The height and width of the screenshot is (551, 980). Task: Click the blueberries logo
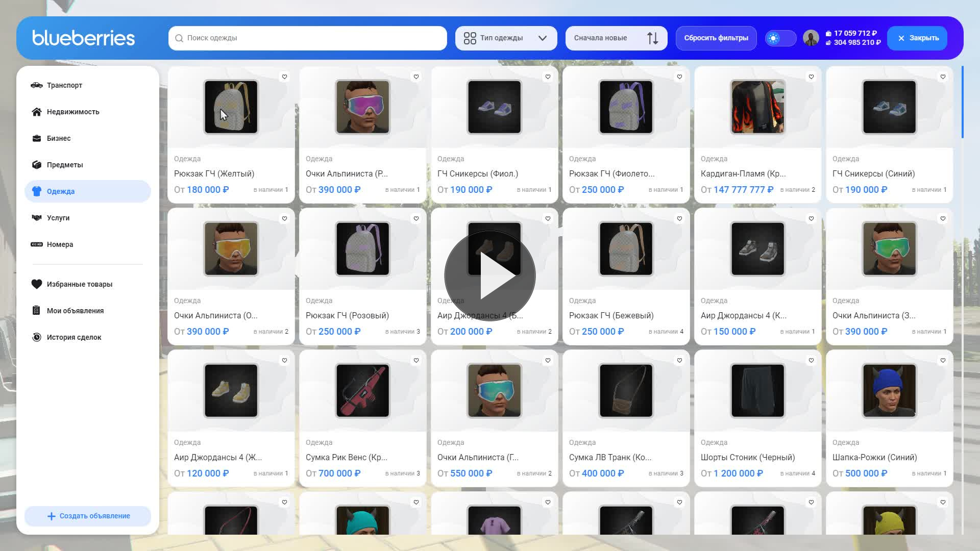(x=83, y=38)
